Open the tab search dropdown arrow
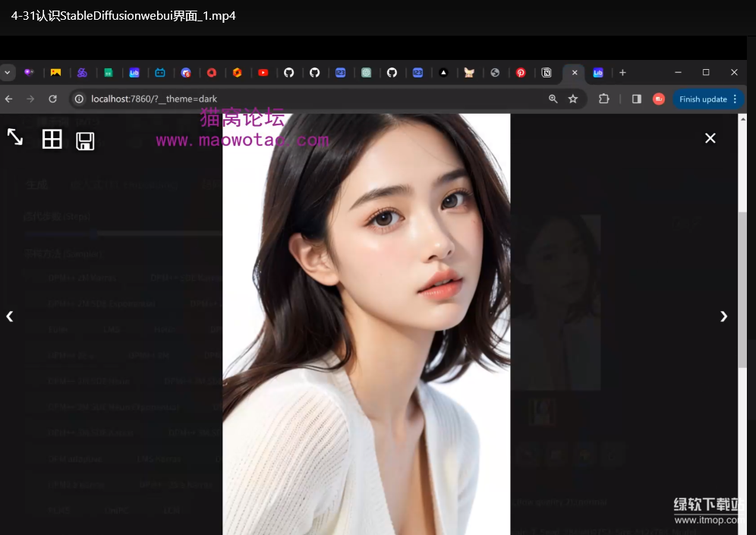The image size is (756, 535). click(x=8, y=73)
